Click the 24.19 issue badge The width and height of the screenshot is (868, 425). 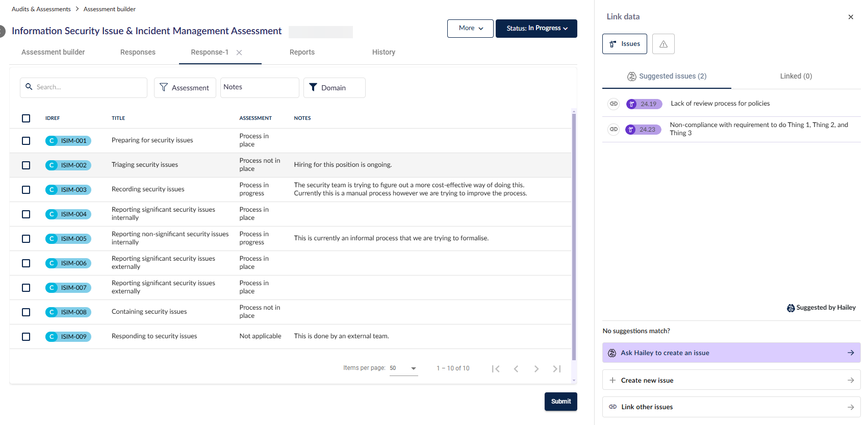tap(644, 104)
